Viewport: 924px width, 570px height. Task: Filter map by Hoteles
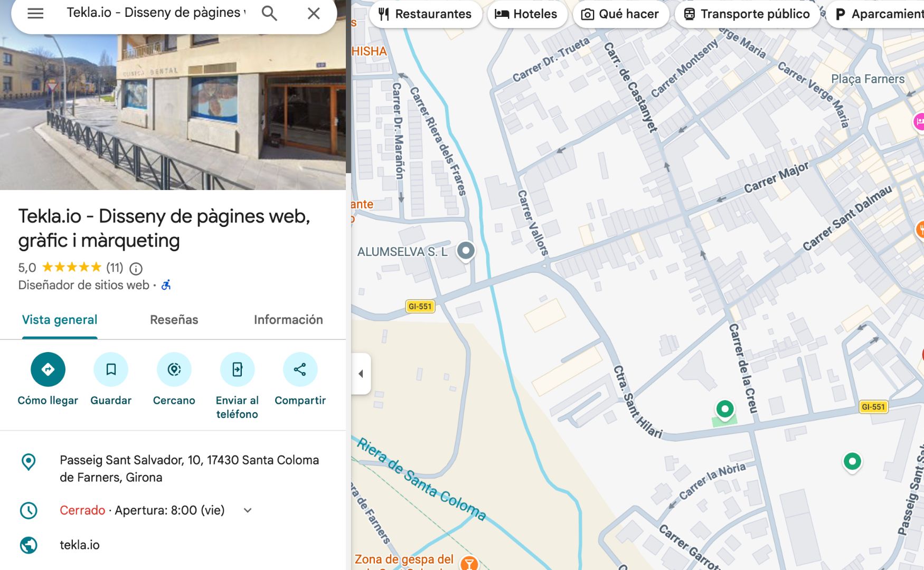526,14
